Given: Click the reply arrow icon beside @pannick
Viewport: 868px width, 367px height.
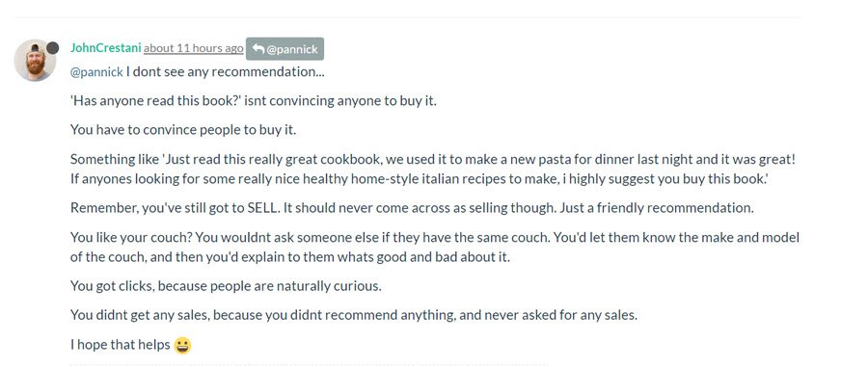Looking at the screenshot, I should [x=258, y=48].
